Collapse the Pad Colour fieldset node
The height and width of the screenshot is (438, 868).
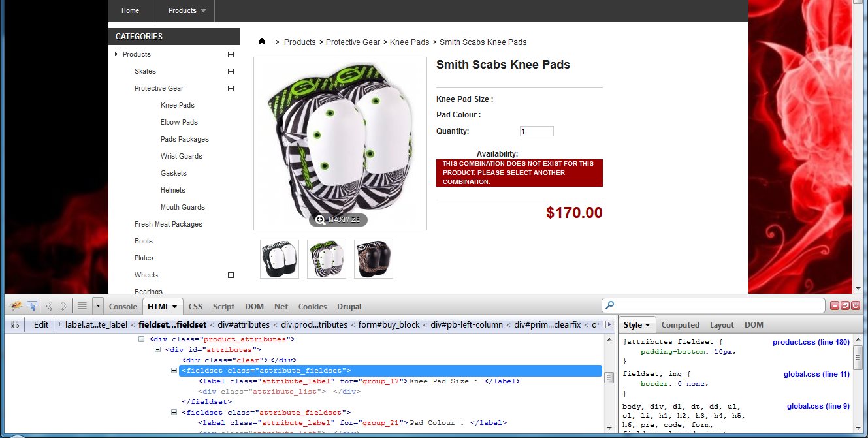174,413
